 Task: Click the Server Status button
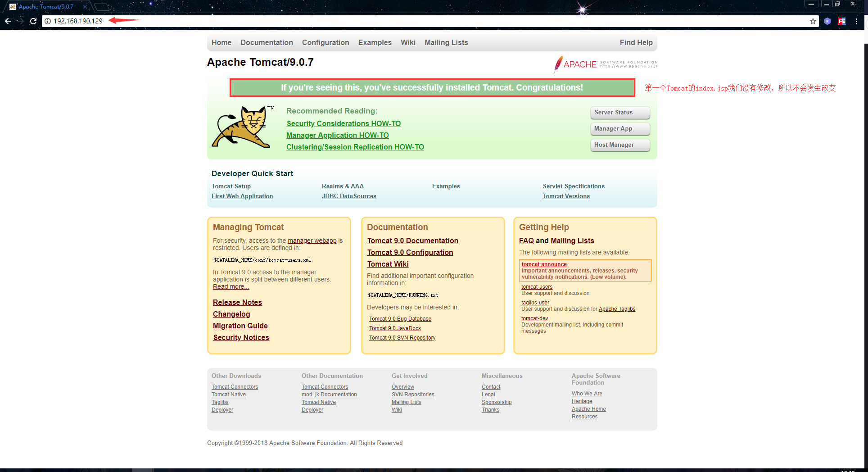coord(620,113)
